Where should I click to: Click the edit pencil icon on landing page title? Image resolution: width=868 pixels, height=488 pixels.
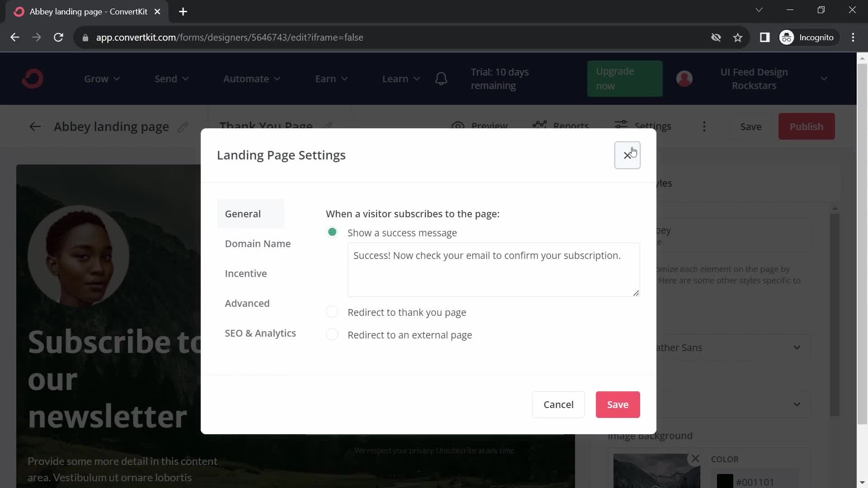click(x=184, y=126)
